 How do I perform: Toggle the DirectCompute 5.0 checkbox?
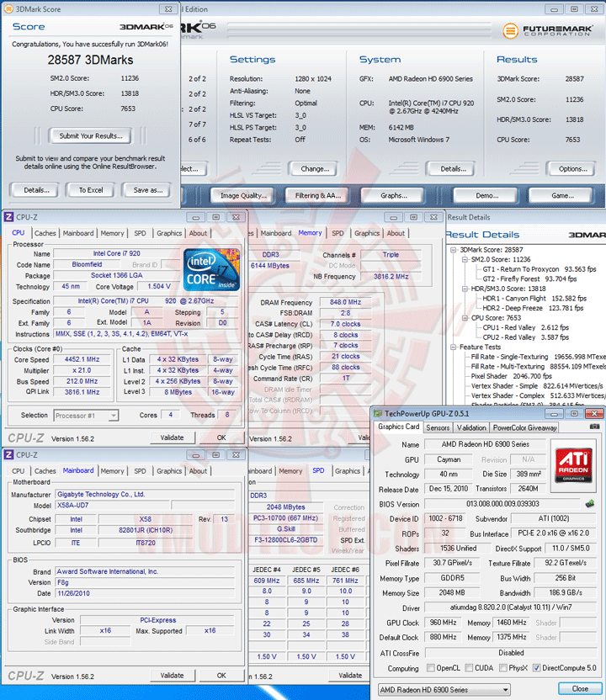(536, 668)
